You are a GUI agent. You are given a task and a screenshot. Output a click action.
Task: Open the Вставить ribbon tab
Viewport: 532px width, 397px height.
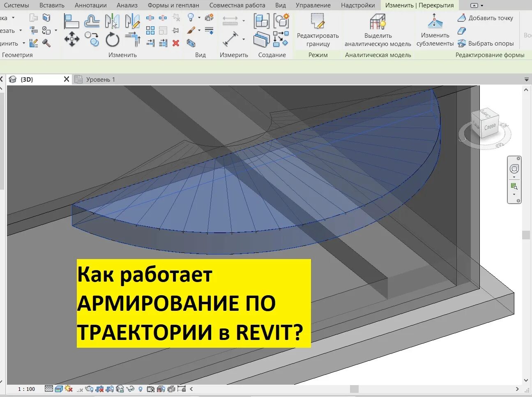coord(52,5)
